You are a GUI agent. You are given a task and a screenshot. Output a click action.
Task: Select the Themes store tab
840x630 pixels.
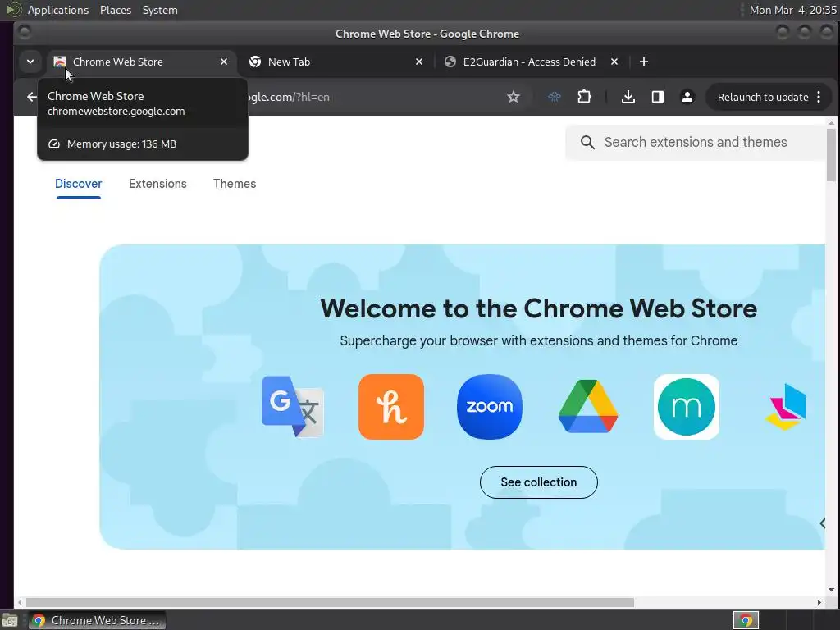235,184
